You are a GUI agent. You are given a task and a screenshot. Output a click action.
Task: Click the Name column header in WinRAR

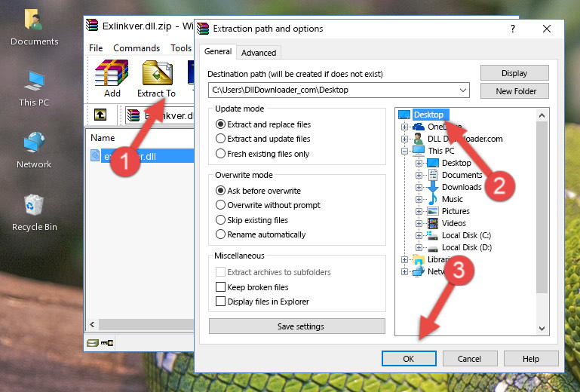[x=103, y=138]
